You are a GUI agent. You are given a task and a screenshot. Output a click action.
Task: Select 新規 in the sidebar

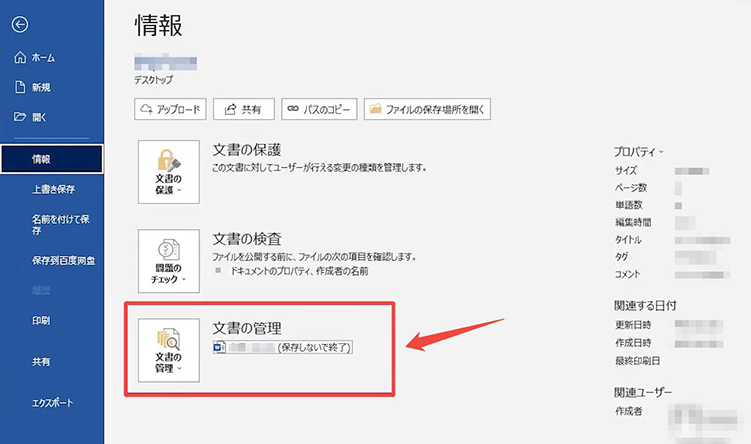point(33,88)
